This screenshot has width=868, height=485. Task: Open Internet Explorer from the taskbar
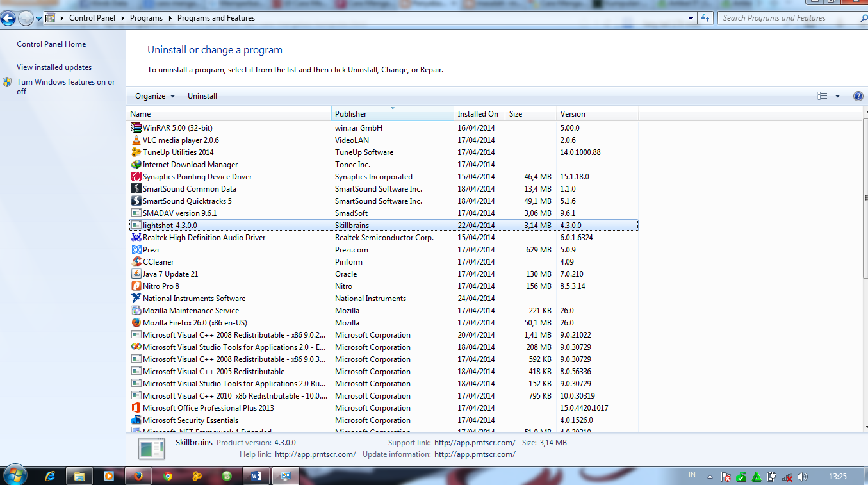[50, 476]
